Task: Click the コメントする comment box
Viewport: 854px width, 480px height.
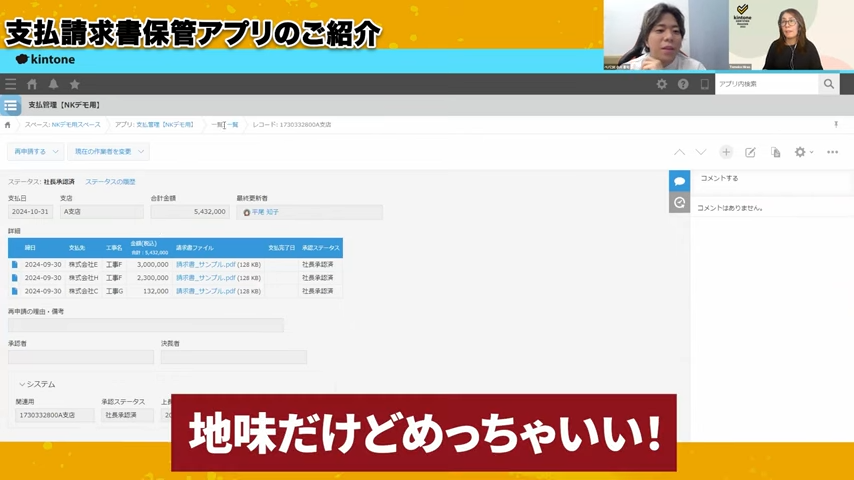Action: (772, 179)
